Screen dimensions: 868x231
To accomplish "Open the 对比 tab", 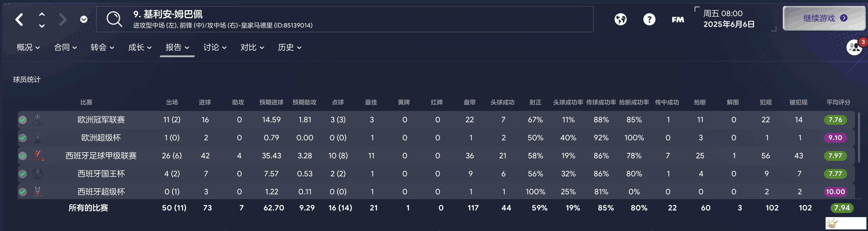I will click(x=252, y=47).
